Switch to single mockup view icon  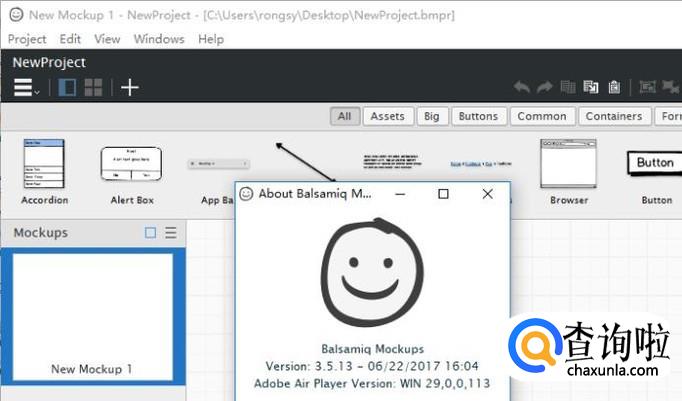click(67, 87)
